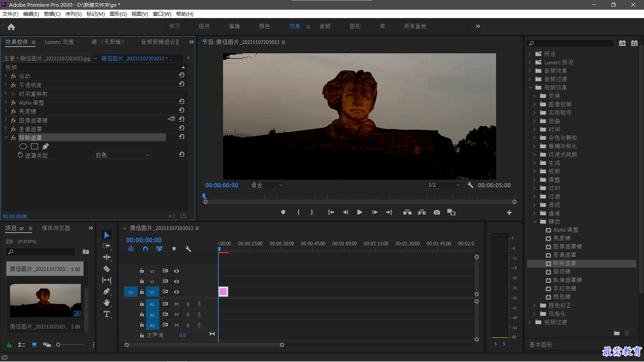Open the 窗口(W) menu

pos(162,14)
